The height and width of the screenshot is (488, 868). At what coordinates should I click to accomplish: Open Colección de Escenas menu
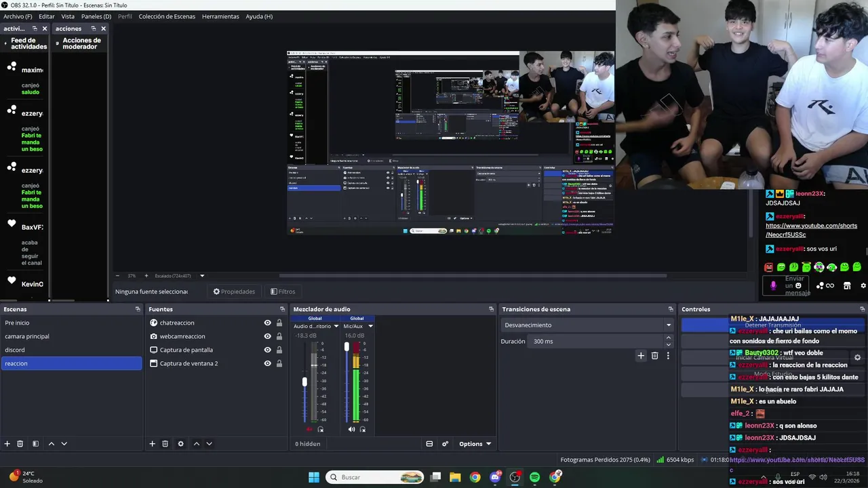click(x=167, y=16)
